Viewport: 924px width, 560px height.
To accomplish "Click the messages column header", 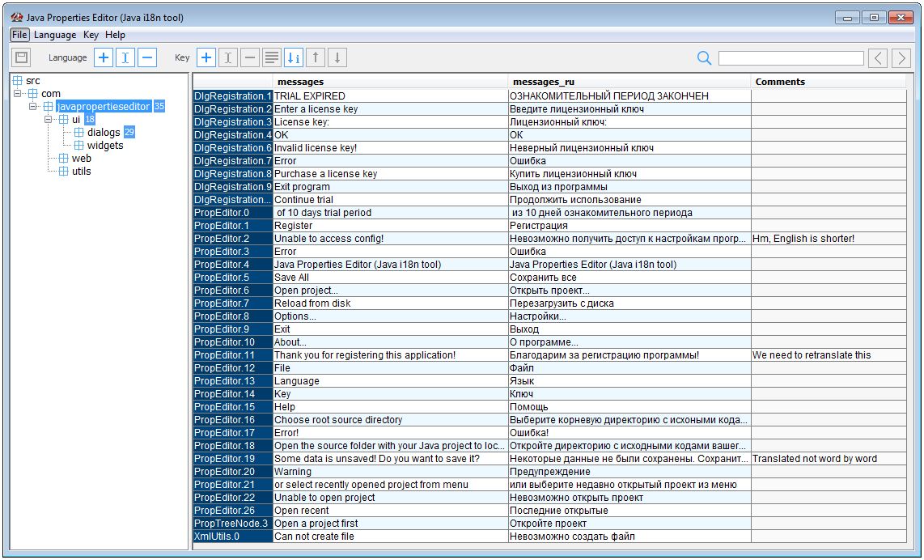I will [390, 82].
